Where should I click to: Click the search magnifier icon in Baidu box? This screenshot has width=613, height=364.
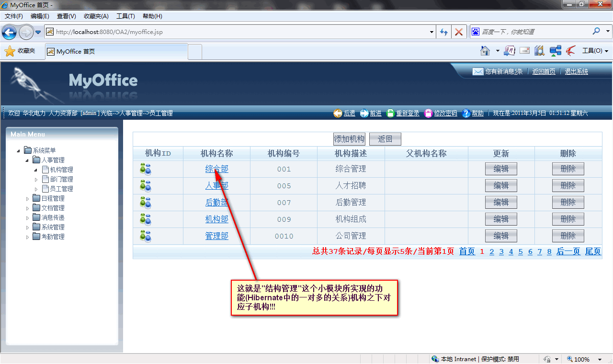coord(596,32)
